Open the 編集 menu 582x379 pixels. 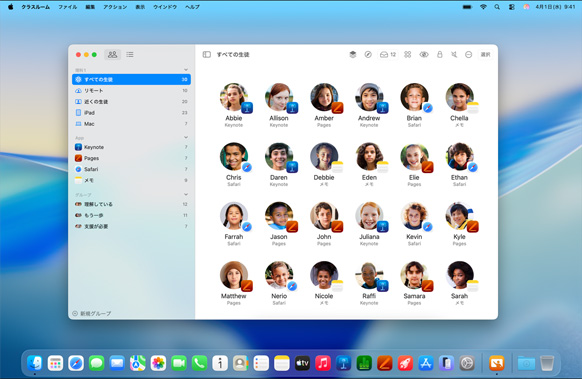[90, 7]
